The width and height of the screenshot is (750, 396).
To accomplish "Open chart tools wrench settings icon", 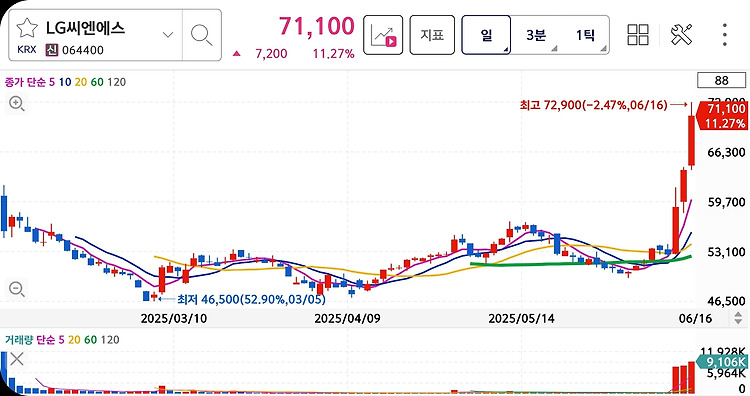I will [x=682, y=35].
